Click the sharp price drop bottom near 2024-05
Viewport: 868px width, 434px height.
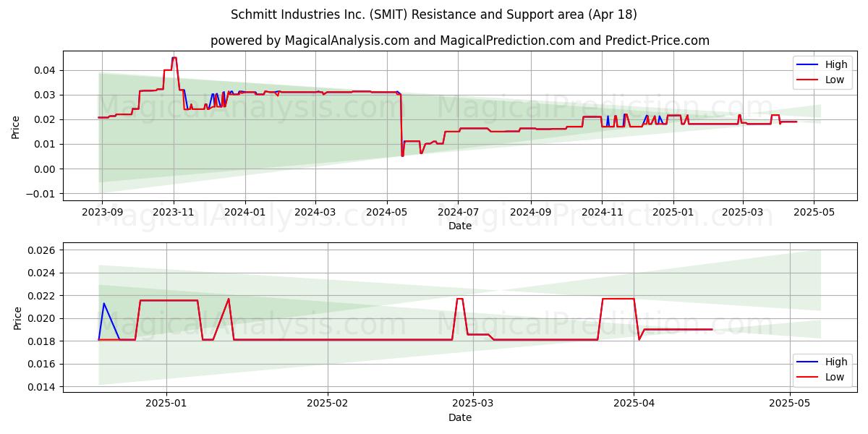click(x=402, y=156)
